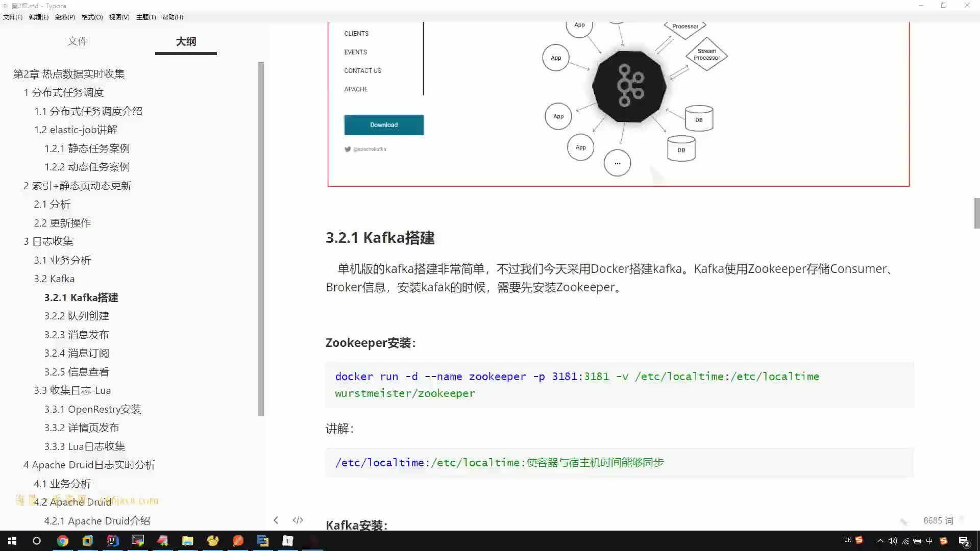Open Typora icon in the taskbar
Viewport: 980px width, 551px height.
coord(288,541)
